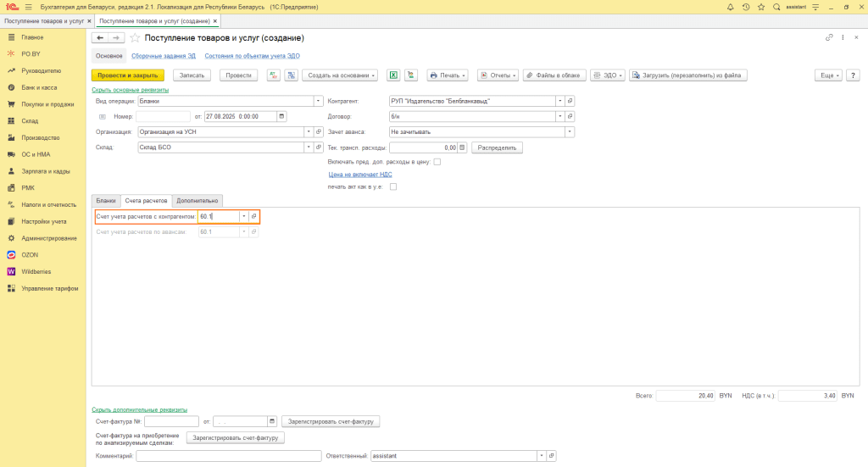Open Контрагент record with open icon
This screenshot has width=868, height=467.
[570, 101]
